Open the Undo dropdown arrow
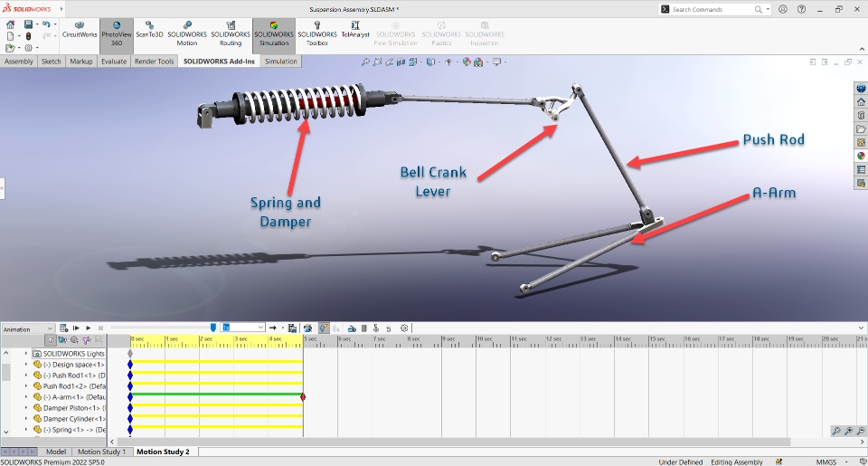The image size is (868, 466). pyautogui.click(x=55, y=24)
